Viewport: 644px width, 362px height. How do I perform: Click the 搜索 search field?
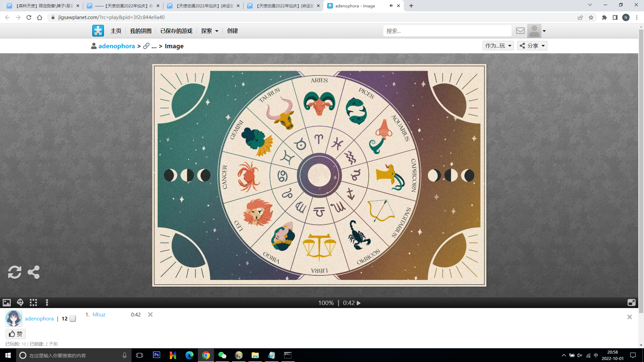point(447,31)
